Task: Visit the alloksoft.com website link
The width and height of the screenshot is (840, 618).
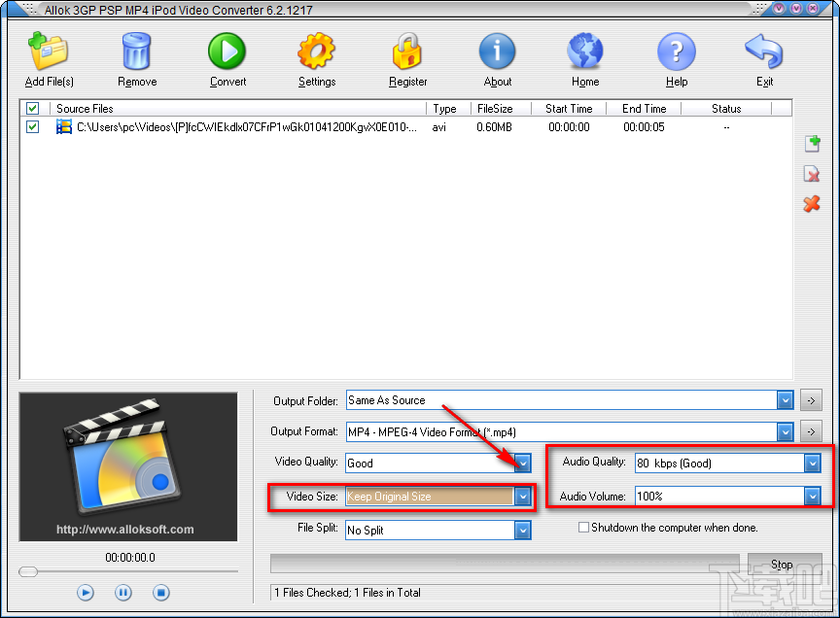Action: 127,531
